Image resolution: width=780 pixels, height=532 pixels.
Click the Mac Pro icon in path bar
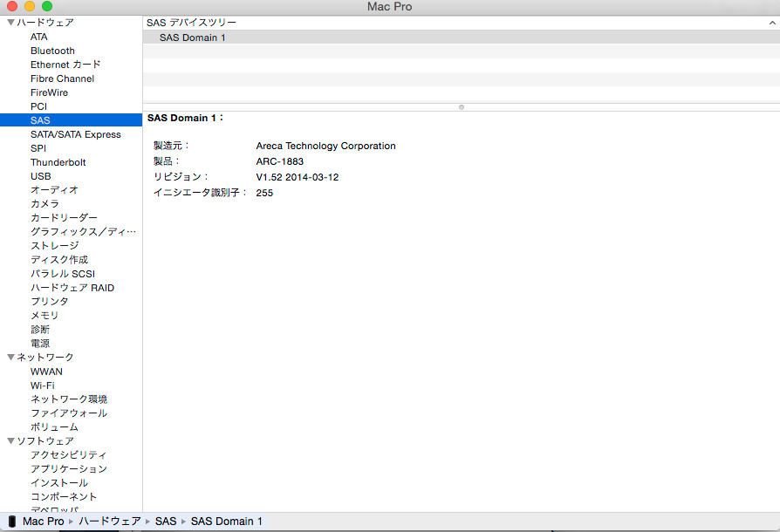pos(12,521)
